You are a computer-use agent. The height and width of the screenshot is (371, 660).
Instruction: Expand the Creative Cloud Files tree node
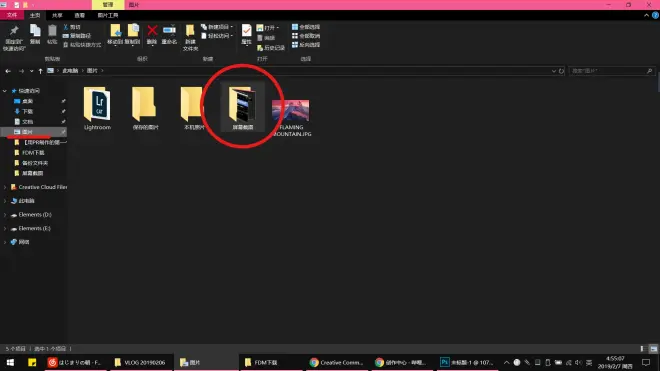5,187
